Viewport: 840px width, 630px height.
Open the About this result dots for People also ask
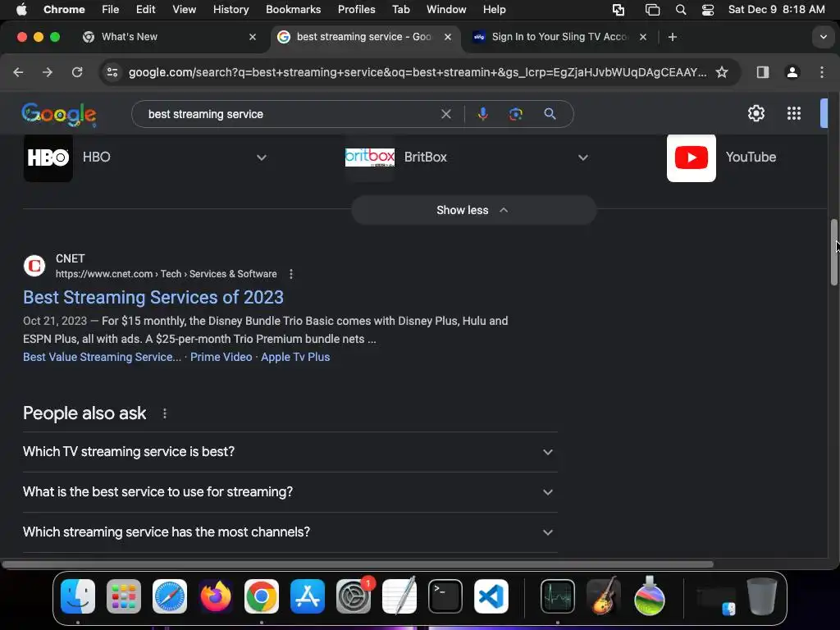coord(164,413)
